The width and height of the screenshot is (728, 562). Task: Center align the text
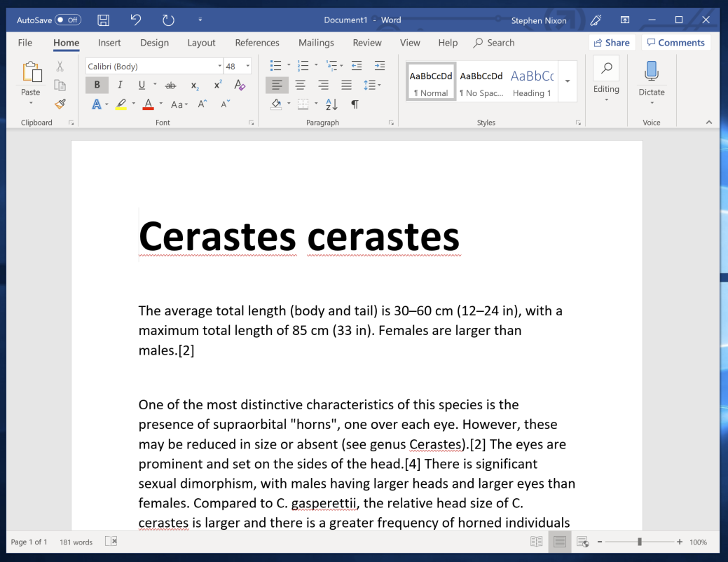(301, 85)
